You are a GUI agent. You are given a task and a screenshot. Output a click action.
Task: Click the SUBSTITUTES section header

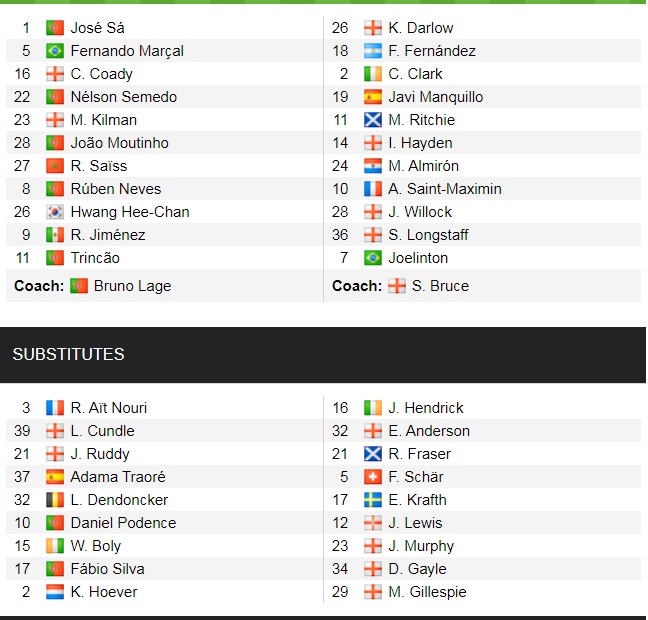(68, 354)
